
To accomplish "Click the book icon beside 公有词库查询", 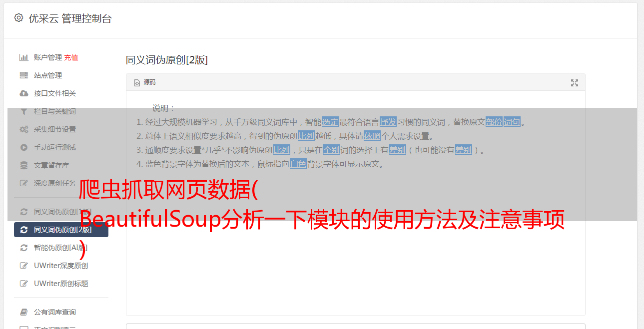I will (23, 312).
